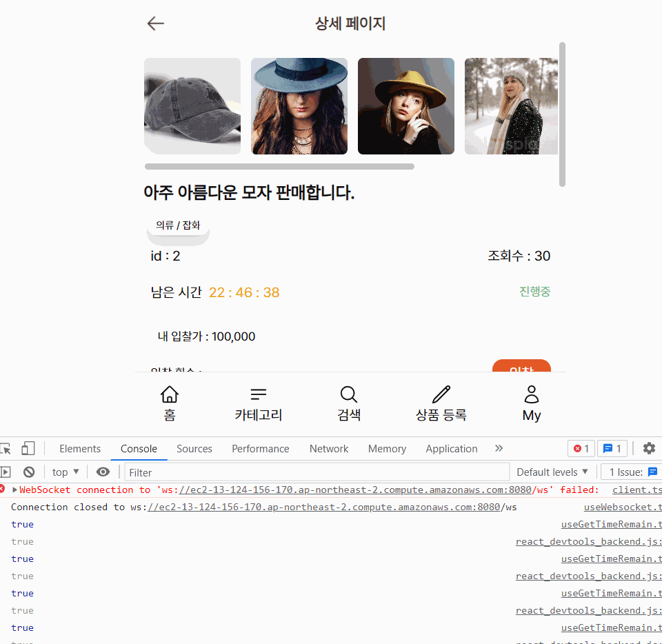Switch to the Sources tab
The width and height of the screenshot is (662, 644).
(x=194, y=449)
